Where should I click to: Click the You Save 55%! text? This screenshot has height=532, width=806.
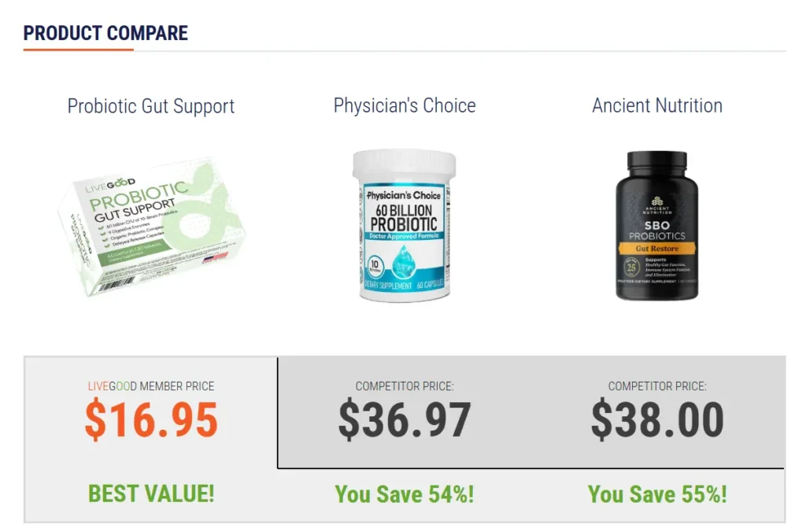(x=657, y=494)
